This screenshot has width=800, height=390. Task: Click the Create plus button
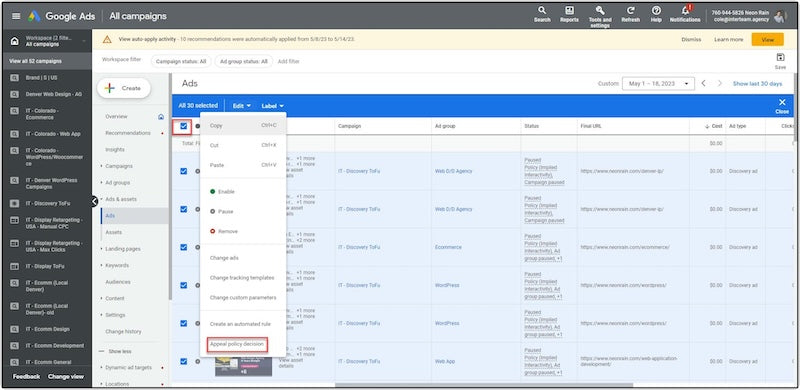pos(124,88)
